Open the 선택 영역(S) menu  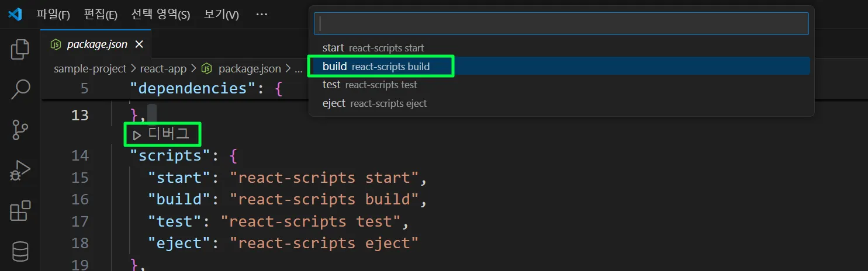click(x=161, y=15)
